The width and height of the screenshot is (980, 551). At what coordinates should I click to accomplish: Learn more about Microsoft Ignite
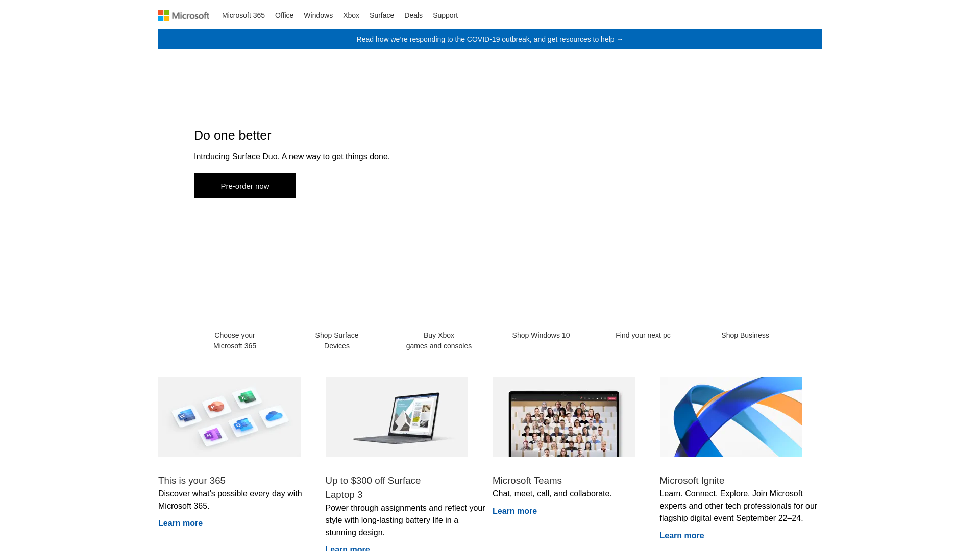(682, 536)
